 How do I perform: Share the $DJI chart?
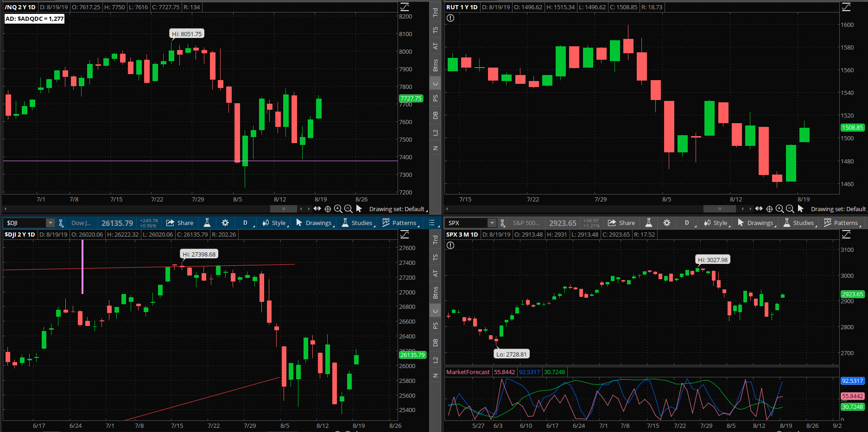coord(180,223)
